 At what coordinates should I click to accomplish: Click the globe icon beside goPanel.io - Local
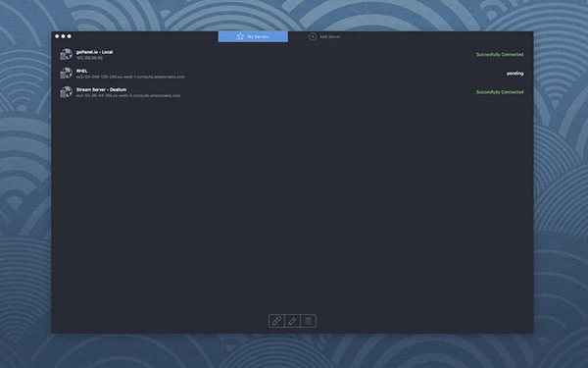coord(66,54)
